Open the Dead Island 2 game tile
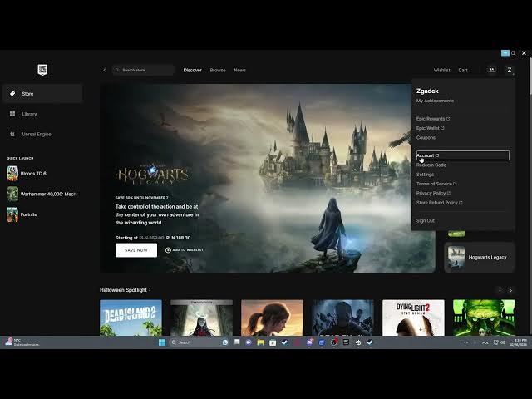This screenshot has height=399, width=532. click(x=131, y=318)
